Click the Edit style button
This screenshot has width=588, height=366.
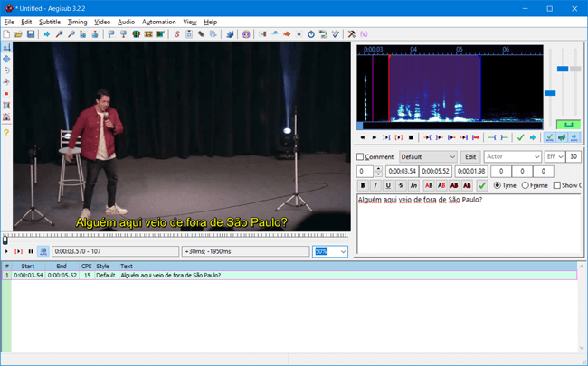470,157
